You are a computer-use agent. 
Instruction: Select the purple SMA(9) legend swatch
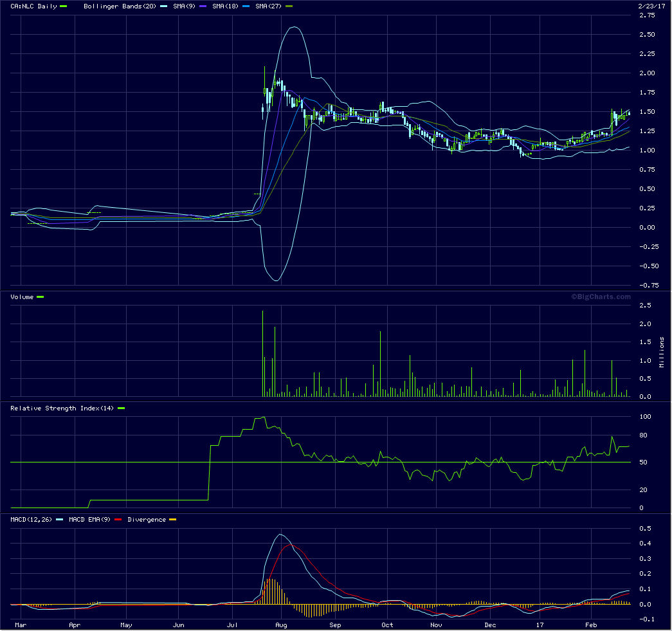tap(201, 6)
